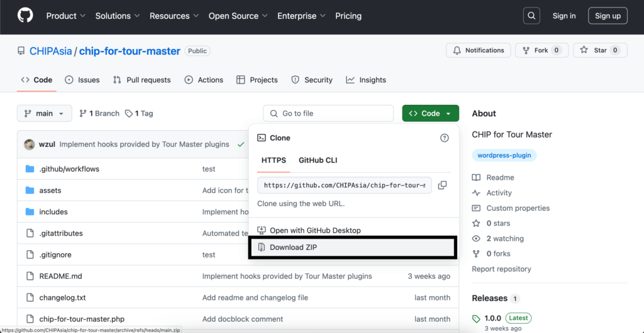The image size is (644, 333).
Task: Open the Pull requests tab
Action: [x=142, y=80]
